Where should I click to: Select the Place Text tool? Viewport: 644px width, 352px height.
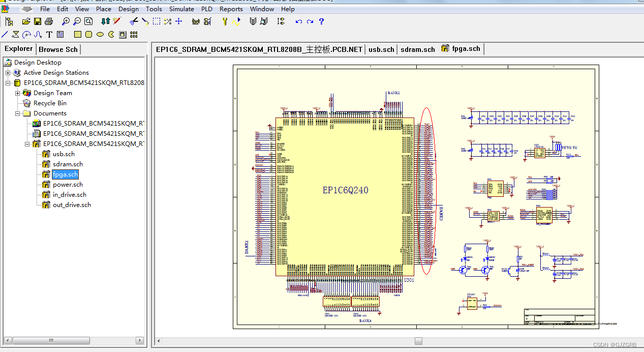[x=49, y=34]
